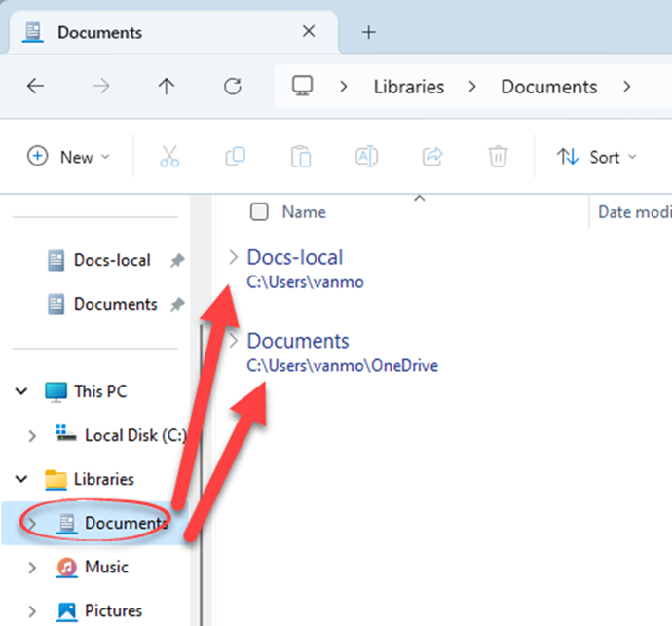This screenshot has height=626, width=672.
Task: Open the New item dropdown
Action: pyautogui.click(x=68, y=157)
